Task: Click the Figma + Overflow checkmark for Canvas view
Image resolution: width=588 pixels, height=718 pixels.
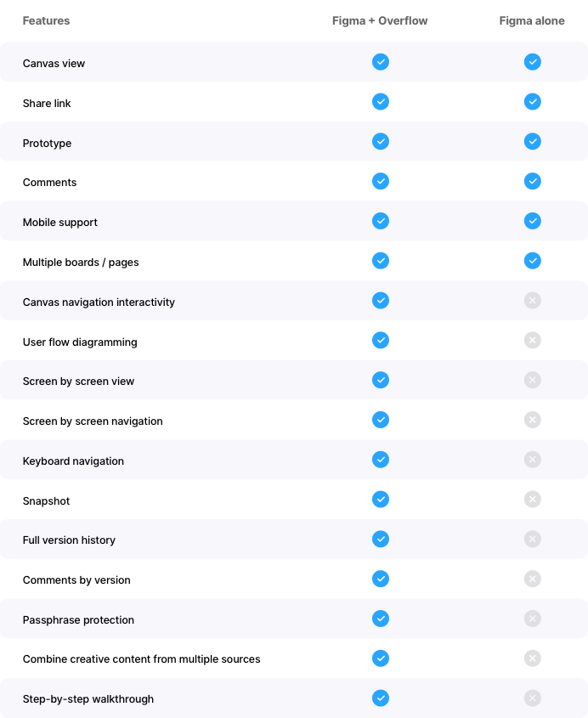Action: [381, 62]
